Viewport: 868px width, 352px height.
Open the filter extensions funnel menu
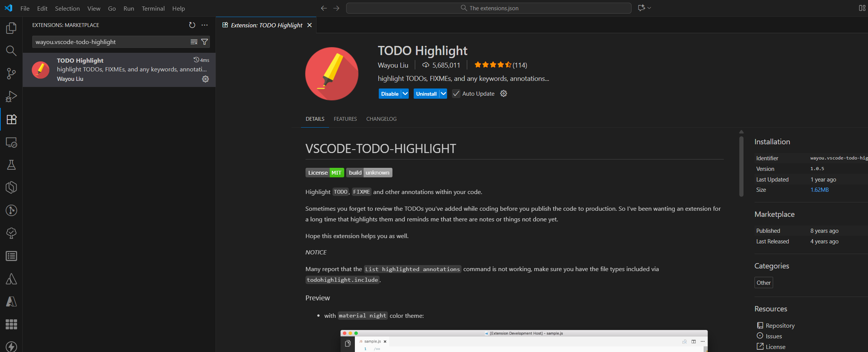205,42
